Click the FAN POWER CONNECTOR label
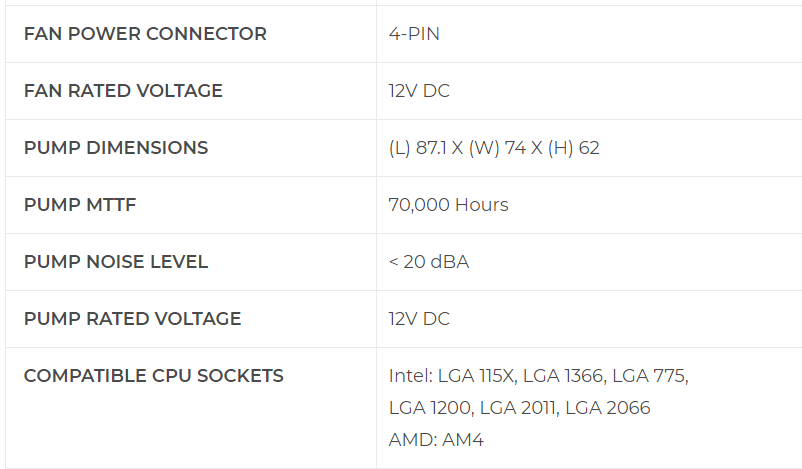802x469 pixels. [145, 34]
